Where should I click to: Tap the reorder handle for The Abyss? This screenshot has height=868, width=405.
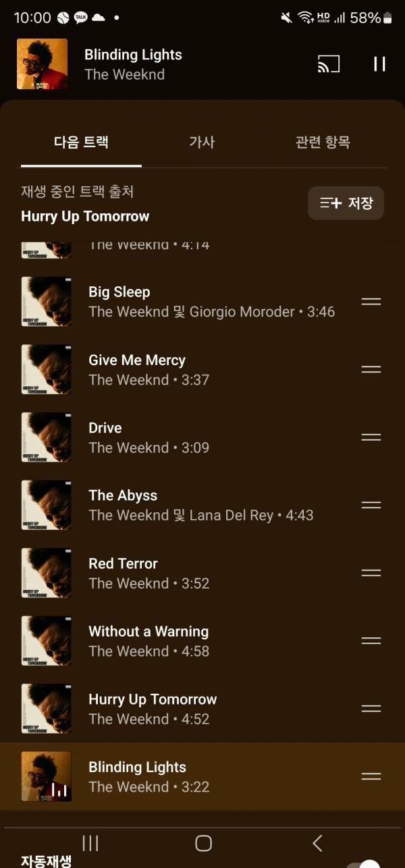371,505
